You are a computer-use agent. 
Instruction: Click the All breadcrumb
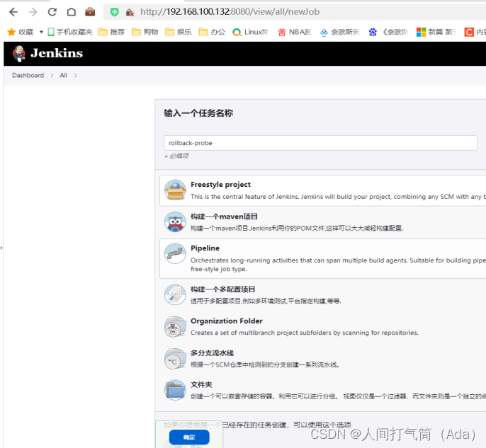(x=63, y=75)
